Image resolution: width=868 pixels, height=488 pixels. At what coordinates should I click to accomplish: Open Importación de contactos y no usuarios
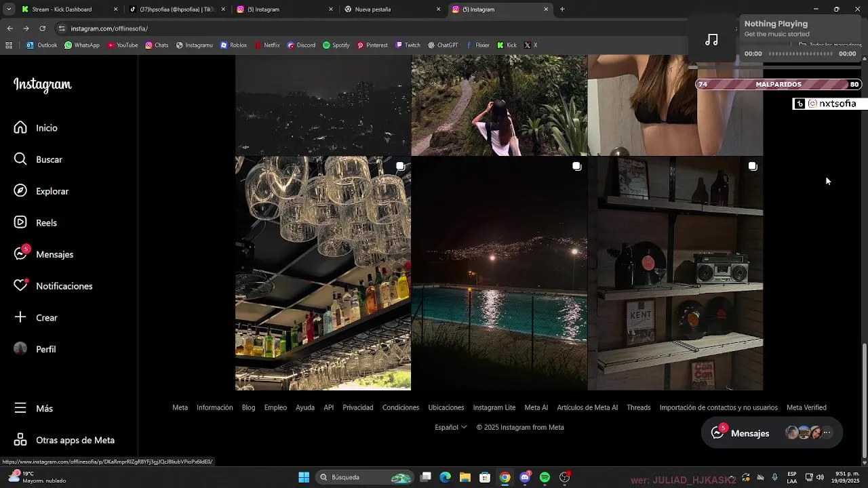point(719,407)
